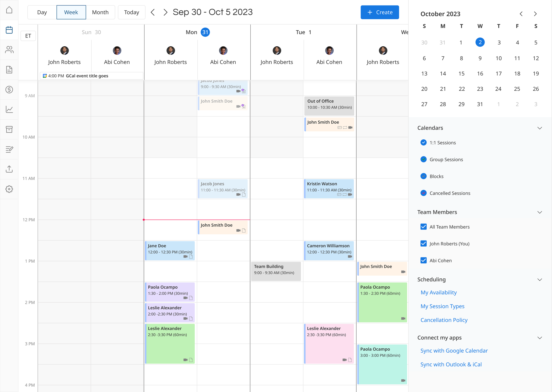Switch to the Month view tab
The image size is (552, 392).
click(x=100, y=12)
